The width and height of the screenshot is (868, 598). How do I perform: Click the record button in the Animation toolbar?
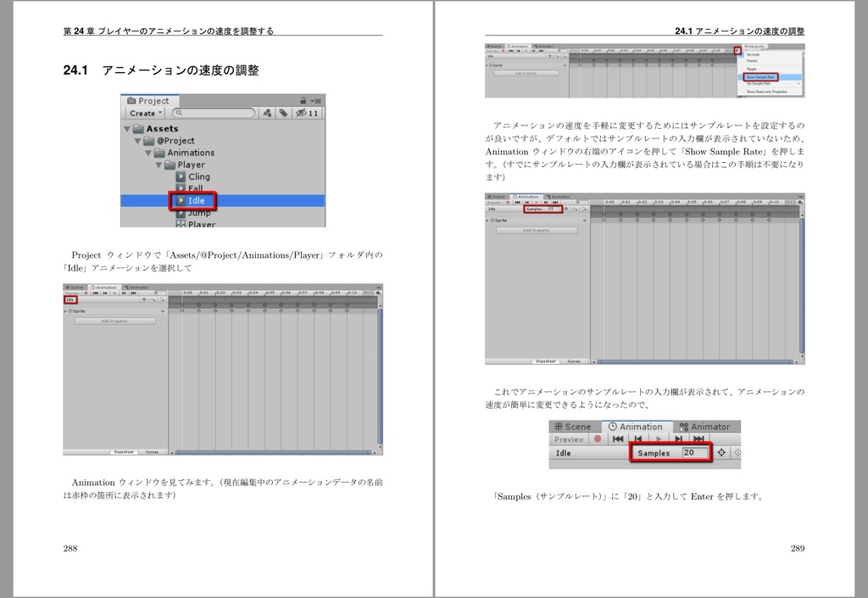[x=598, y=439]
